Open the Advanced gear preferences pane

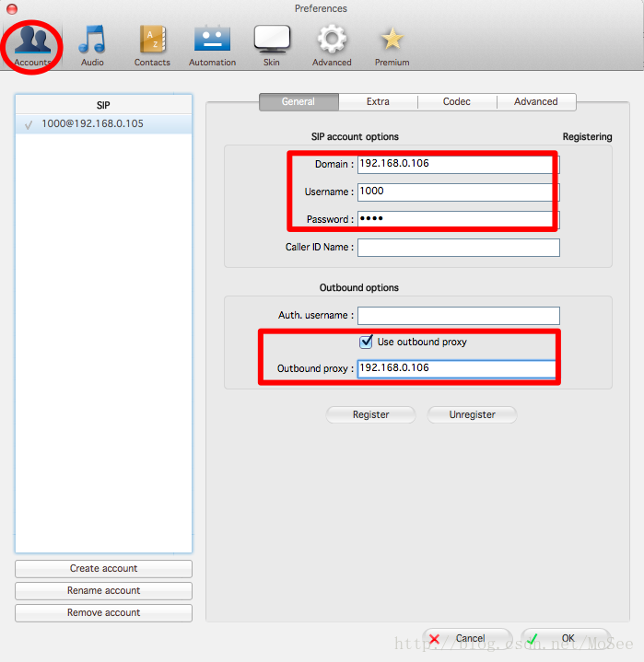332,46
